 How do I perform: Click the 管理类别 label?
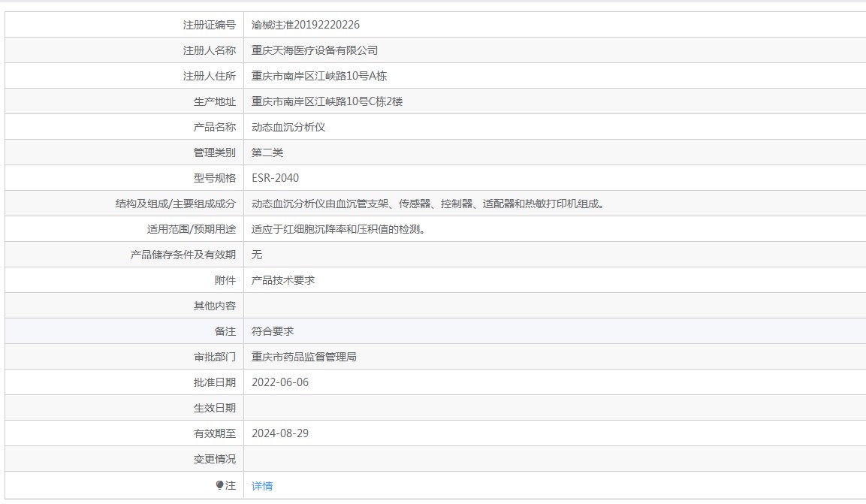[x=214, y=152]
